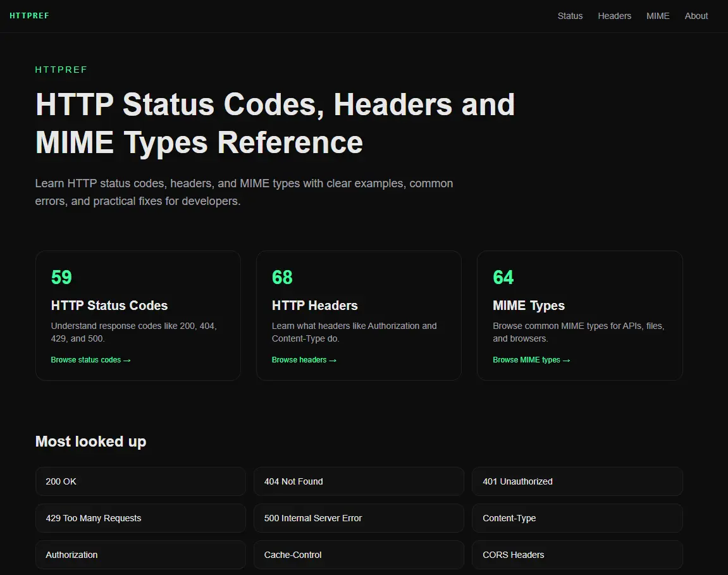Image resolution: width=728 pixels, height=575 pixels.
Task: Open the 500 Internal Server Error entry
Action: click(x=359, y=518)
